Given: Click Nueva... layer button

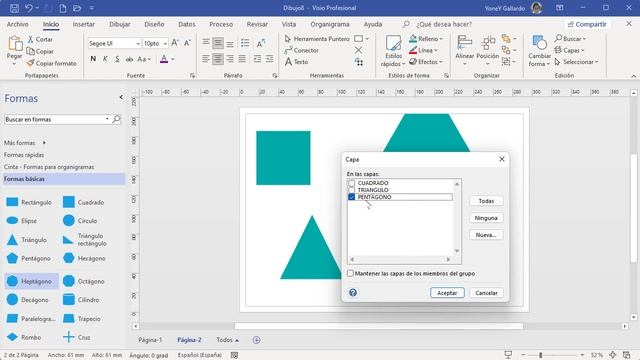Looking at the screenshot, I should pyautogui.click(x=486, y=235).
